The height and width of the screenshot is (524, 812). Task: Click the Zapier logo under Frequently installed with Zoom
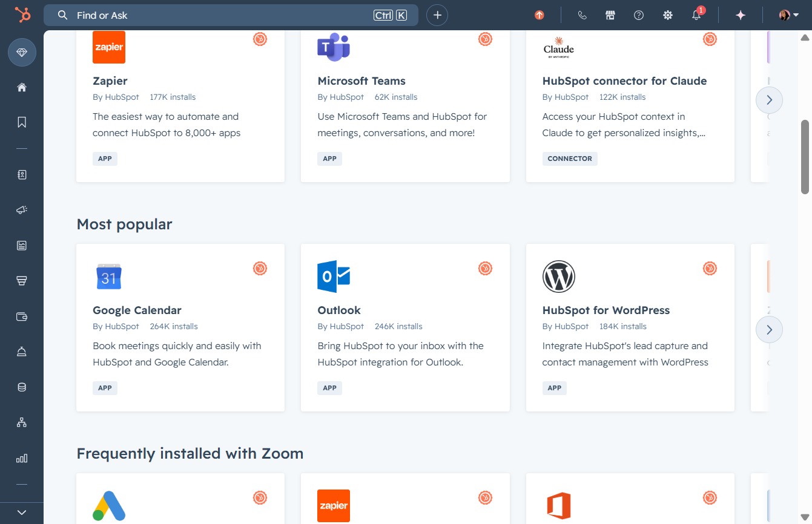tap(334, 506)
